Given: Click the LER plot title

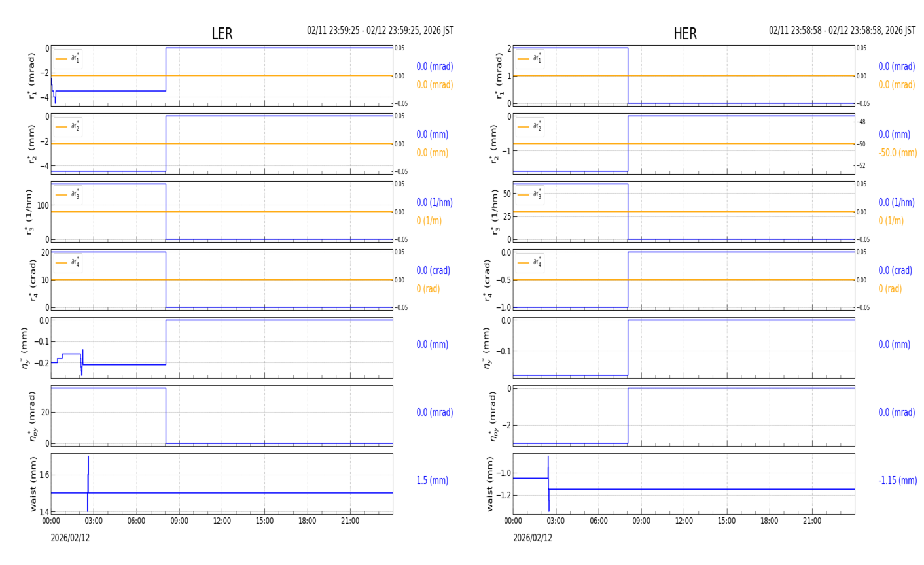Looking at the screenshot, I should point(222,34).
